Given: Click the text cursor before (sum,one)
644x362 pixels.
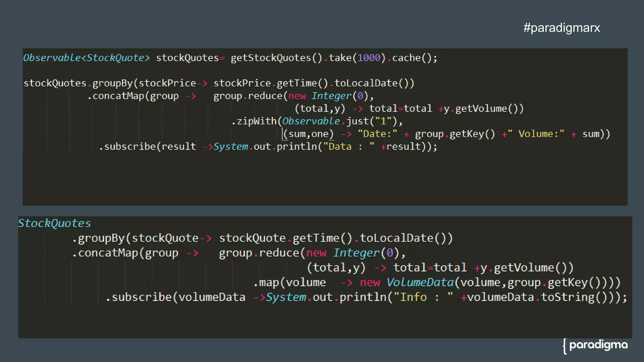Looking at the screenshot, I should click(283, 134).
